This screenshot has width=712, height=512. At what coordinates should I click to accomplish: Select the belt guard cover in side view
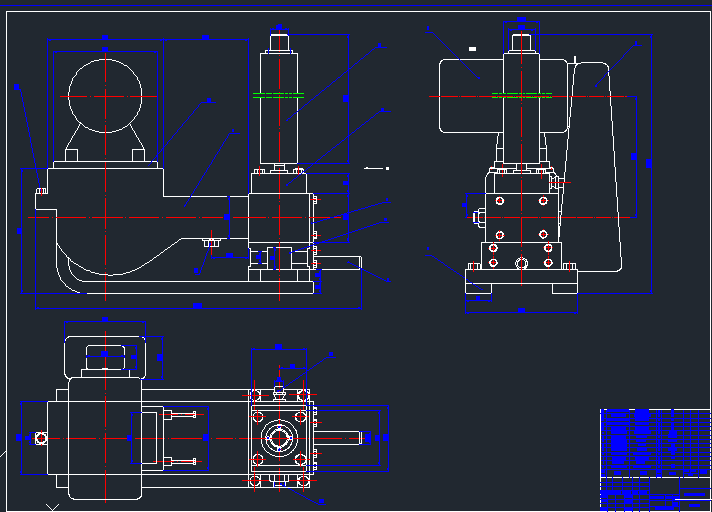[593, 167]
